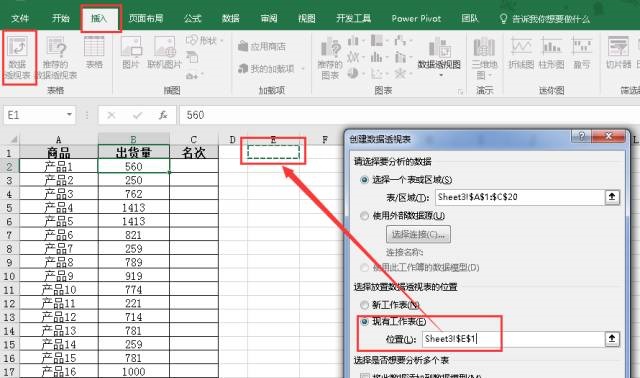This screenshot has height=378, width=640.
Task: Open 我的加载项 (My Add-ins) dropdown
Action: coord(271,69)
